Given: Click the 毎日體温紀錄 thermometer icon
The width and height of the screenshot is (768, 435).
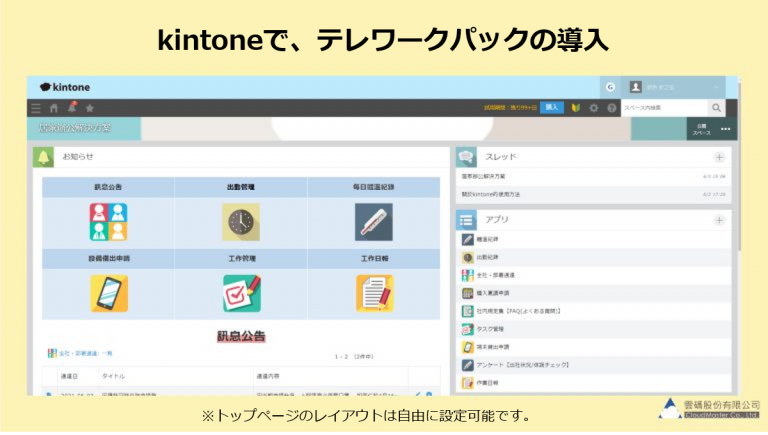Looking at the screenshot, I should 373,222.
